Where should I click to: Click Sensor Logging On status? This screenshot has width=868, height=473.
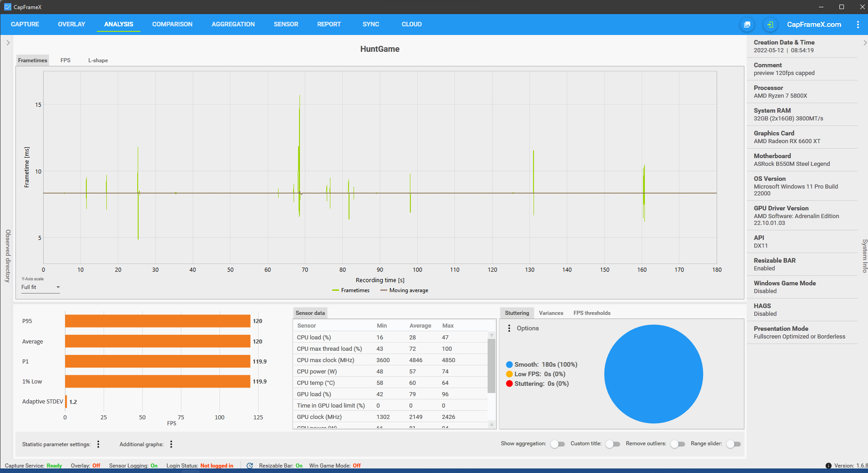(x=133, y=466)
